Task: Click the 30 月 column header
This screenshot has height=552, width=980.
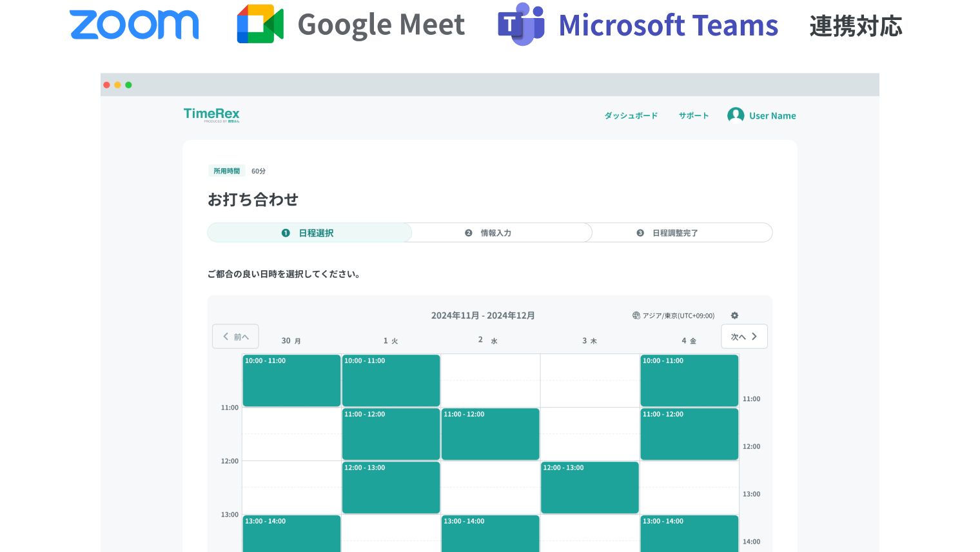Action: click(291, 340)
